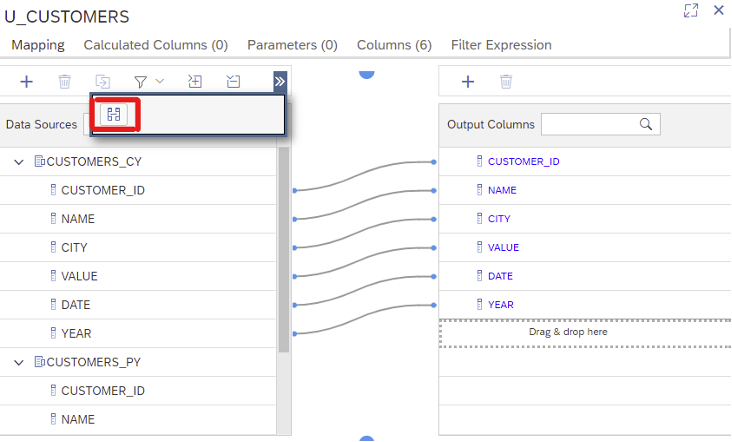Screen dimensions: 732x442
Task: Expand the panel to full screen
Action: pyautogui.click(x=691, y=10)
